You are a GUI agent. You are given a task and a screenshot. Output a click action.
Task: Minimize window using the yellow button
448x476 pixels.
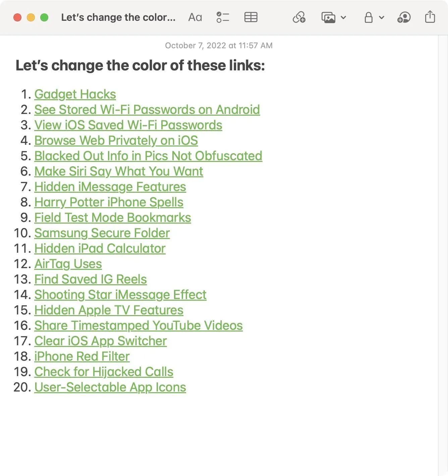point(31,17)
